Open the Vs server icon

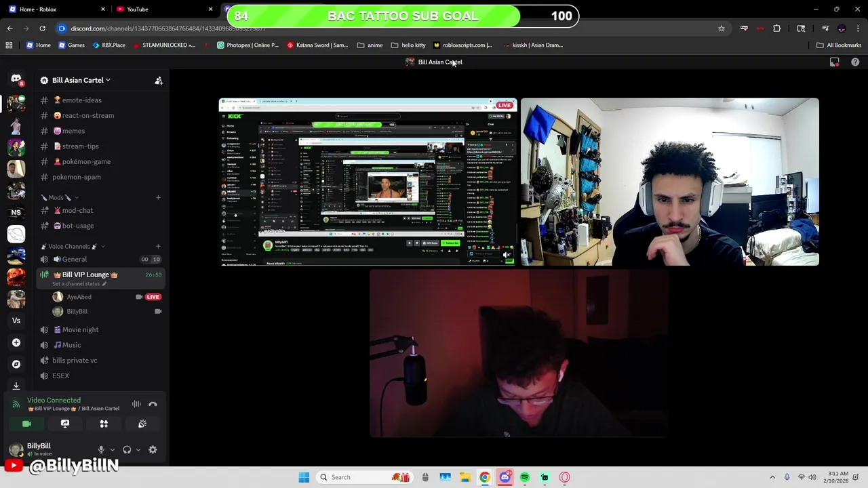pos(16,321)
